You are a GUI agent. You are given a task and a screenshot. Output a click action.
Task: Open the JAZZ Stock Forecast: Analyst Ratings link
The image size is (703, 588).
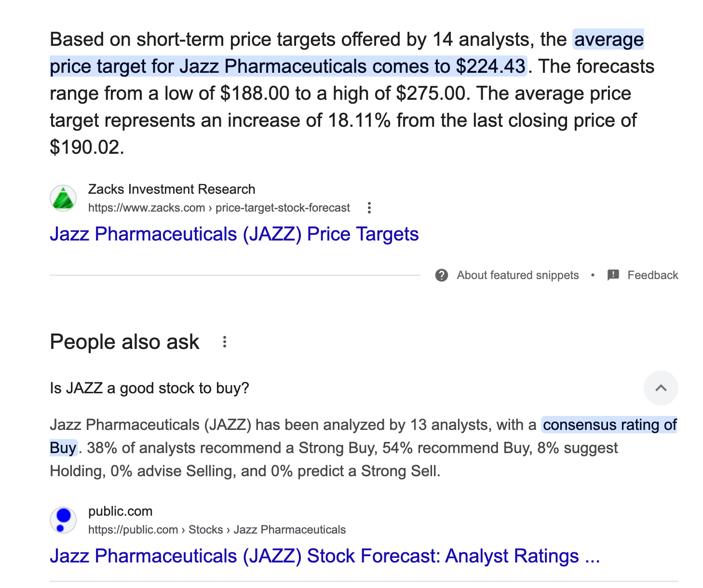pos(325,556)
